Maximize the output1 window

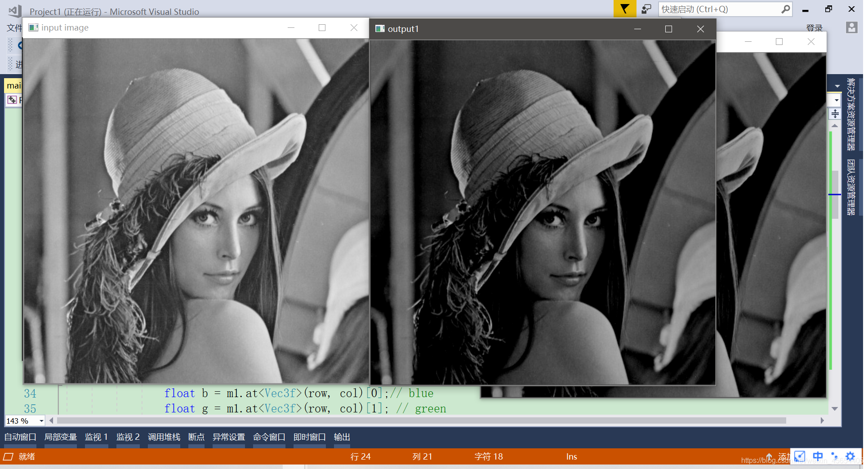click(668, 29)
